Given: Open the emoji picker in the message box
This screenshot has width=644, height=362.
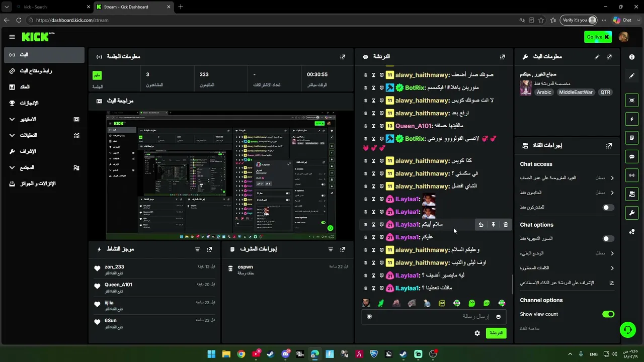Looking at the screenshot, I should pos(499,317).
